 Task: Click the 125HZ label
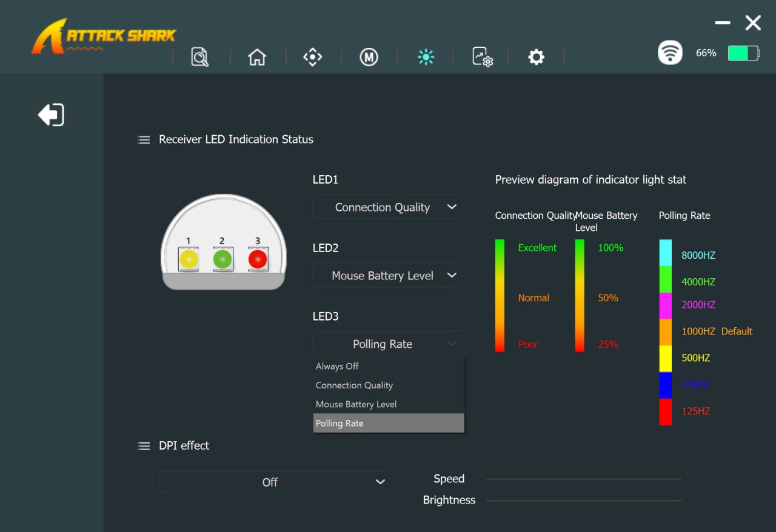[x=696, y=411]
